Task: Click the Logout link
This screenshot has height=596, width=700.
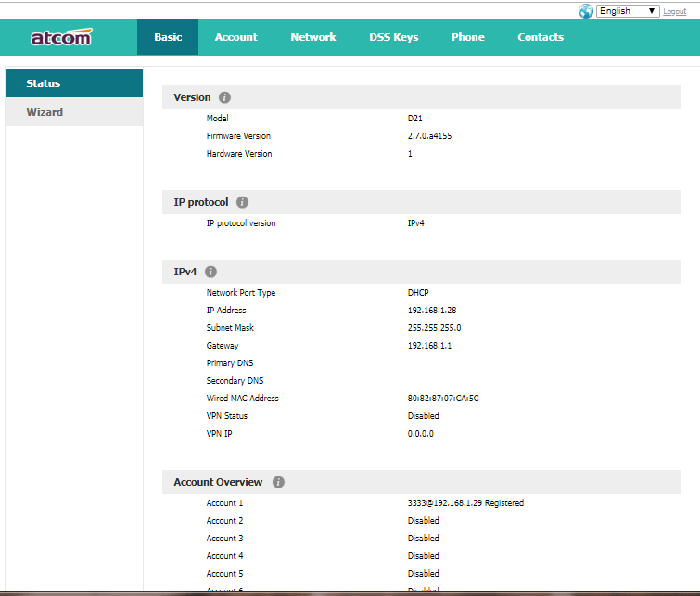Action: tap(675, 12)
